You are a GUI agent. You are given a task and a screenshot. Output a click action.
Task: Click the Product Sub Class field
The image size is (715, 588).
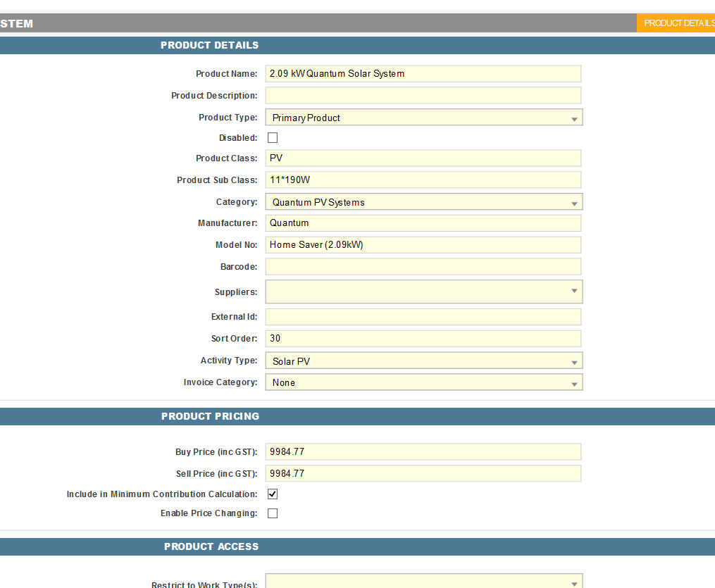(423, 180)
